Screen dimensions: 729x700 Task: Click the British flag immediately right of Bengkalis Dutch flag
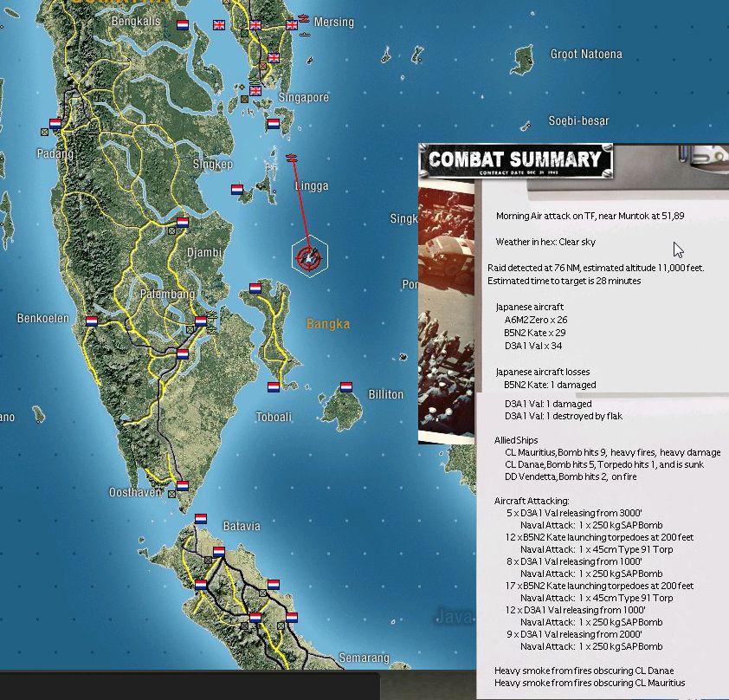[219, 24]
